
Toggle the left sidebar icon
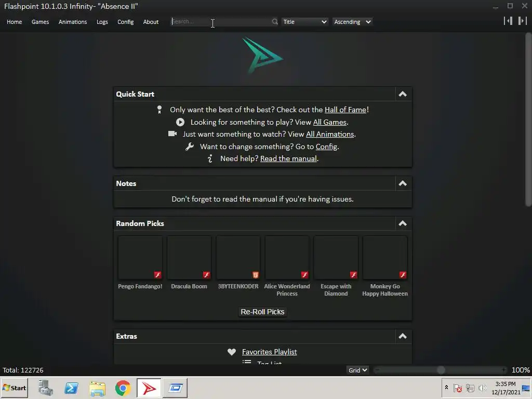(x=508, y=21)
